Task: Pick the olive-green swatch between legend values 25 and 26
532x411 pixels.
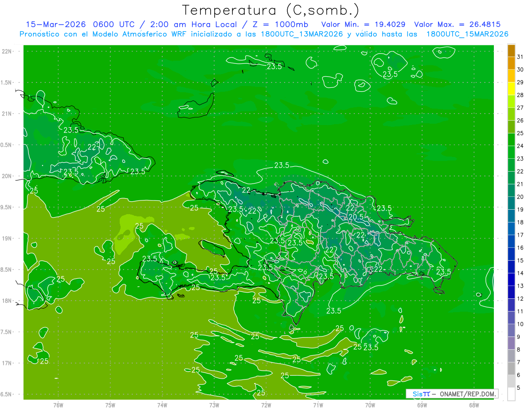Action: (x=511, y=127)
